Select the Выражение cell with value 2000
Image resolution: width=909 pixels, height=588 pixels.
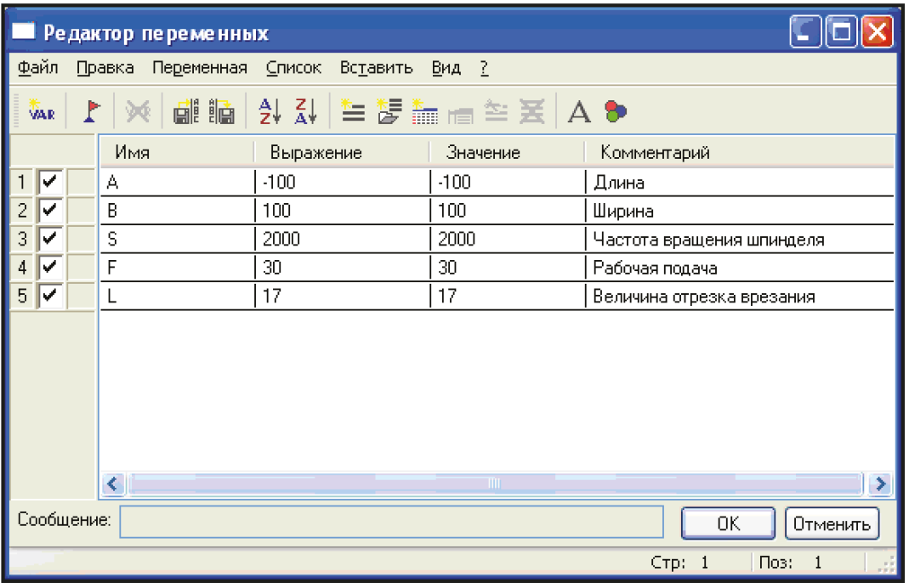point(340,240)
